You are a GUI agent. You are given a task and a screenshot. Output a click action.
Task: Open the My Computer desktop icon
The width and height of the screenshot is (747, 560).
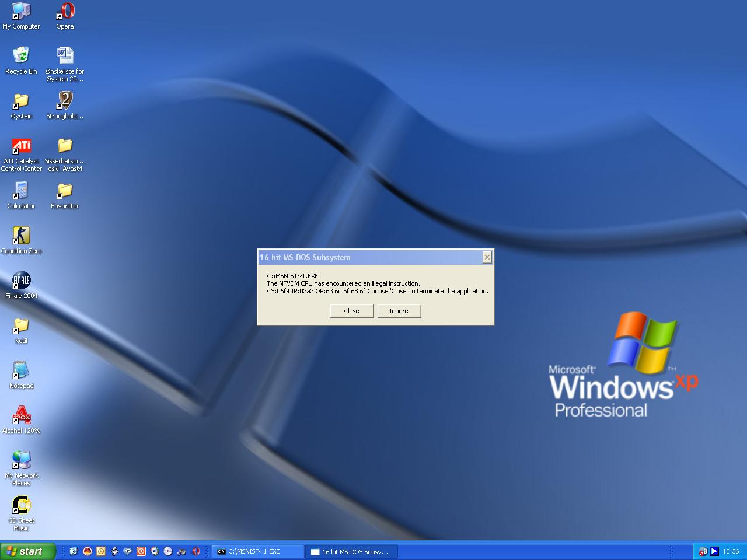[21, 16]
